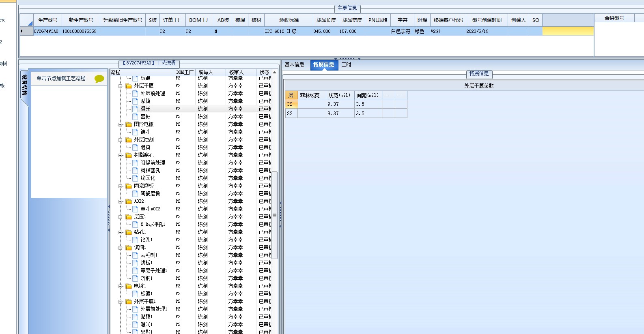Open the 工时 tab
Viewport: 644px width, 334px height.
[x=346, y=65]
